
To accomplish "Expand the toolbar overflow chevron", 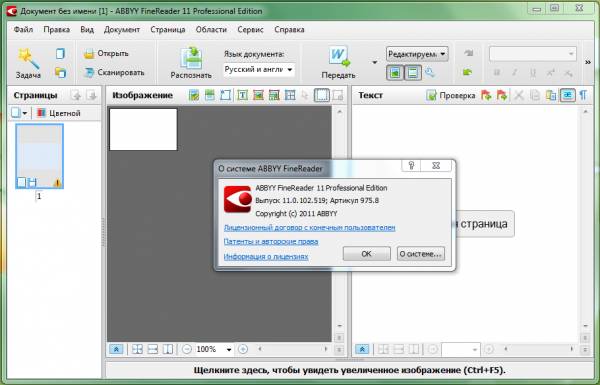I will (x=588, y=62).
